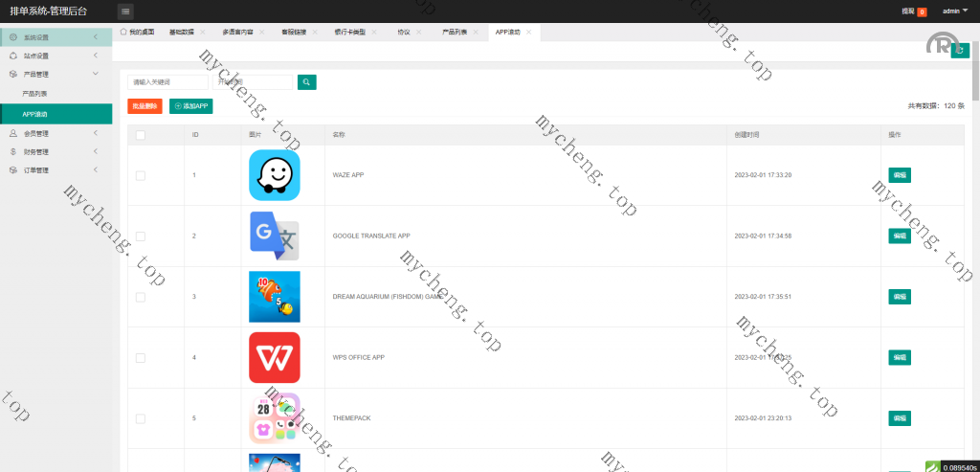This screenshot has height=472, width=980.
Task: Tick the select-all checkbox in table header
Action: (141, 135)
